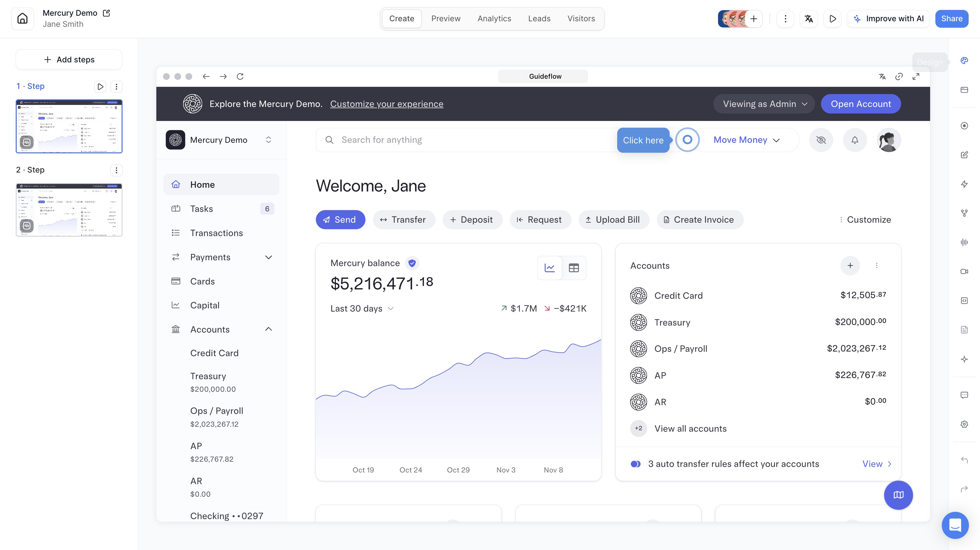This screenshot has width=980, height=550.
Task: Open the Leads tab
Action: click(x=539, y=19)
